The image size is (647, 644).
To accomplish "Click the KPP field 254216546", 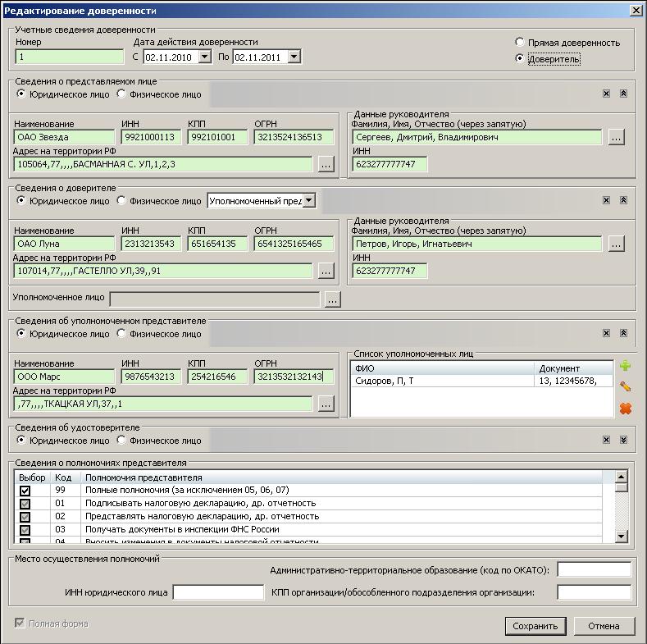I will (x=217, y=377).
